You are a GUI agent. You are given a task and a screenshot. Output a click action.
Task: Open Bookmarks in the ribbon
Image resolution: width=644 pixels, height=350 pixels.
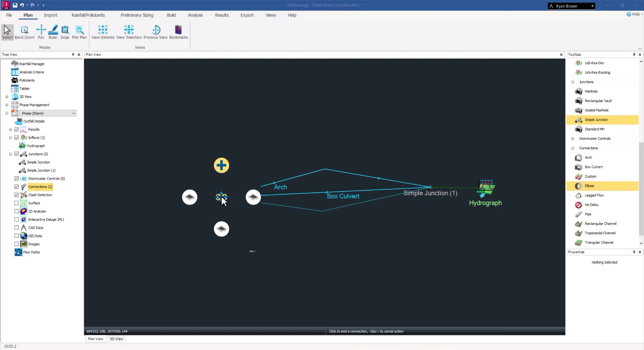[x=178, y=32]
